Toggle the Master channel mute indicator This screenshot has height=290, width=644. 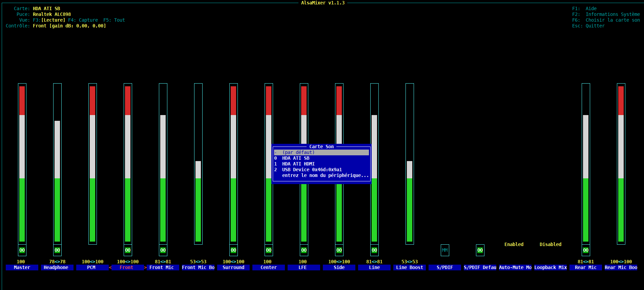pos(22,250)
